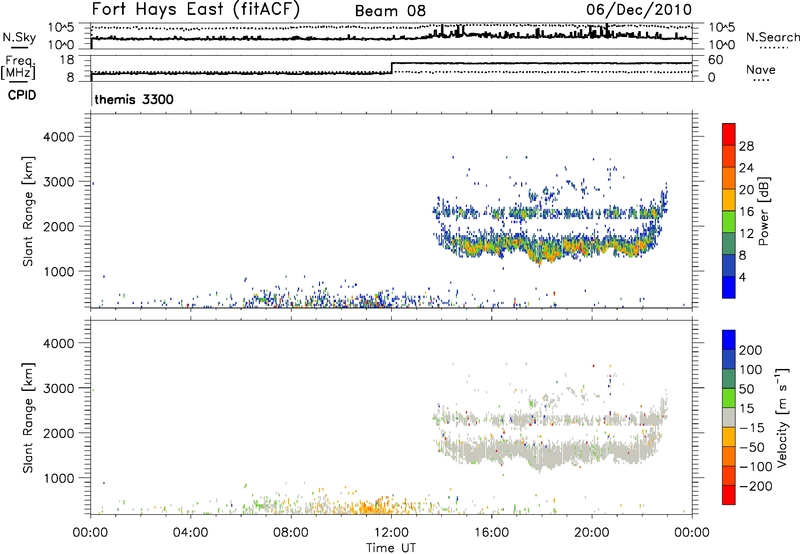This screenshot has width=800, height=554.
Task: Select the 'Beam 08' label
Action: (x=390, y=11)
